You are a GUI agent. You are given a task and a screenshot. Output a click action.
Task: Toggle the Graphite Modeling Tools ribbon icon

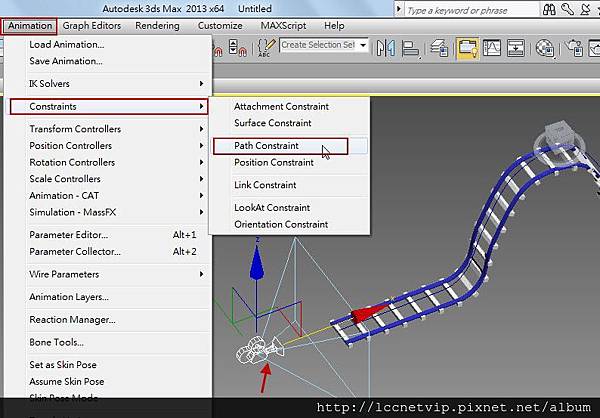(467, 48)
